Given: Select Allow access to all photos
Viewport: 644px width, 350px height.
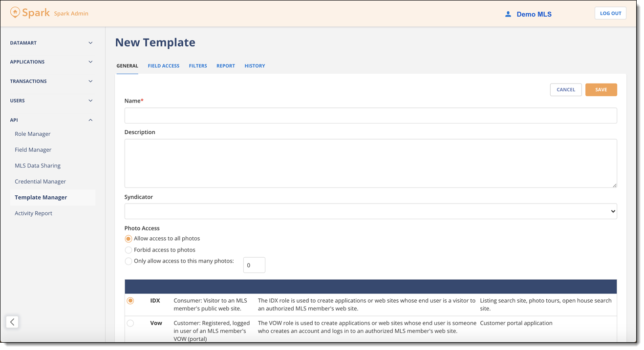Looking at the screenshot, I should pyautogui.click(x=129, y=239).
